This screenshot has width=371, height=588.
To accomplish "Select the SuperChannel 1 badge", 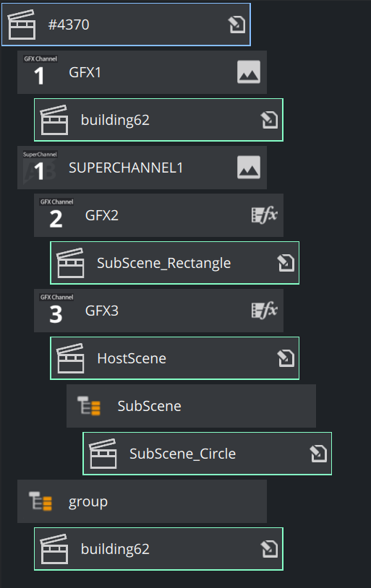I will point(40,166).
